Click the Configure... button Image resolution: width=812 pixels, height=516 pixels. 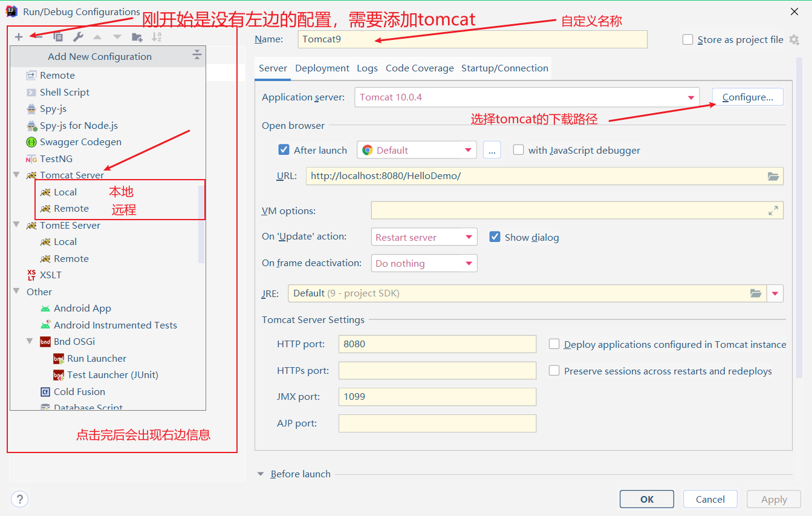(x=747, y=97)
